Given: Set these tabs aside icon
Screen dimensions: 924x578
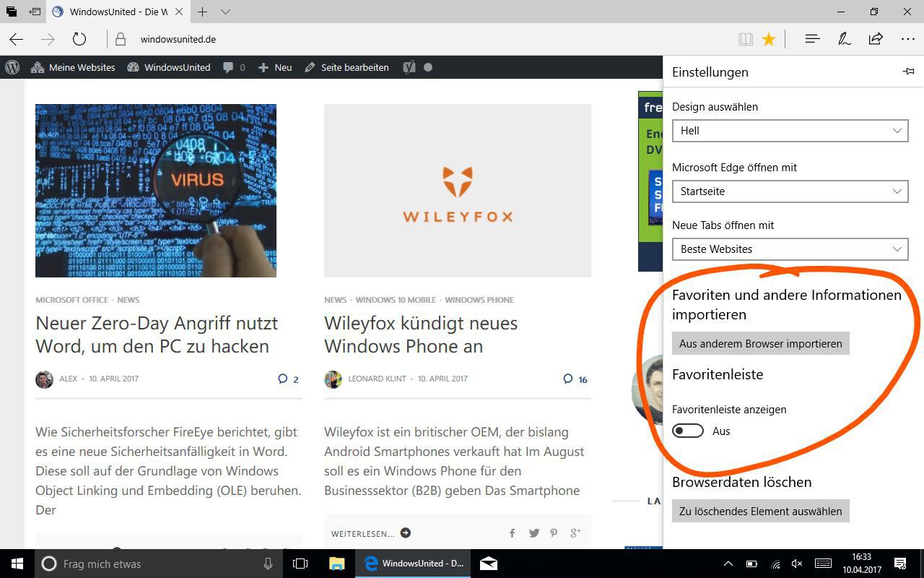Looking at the screenshot, I should point(35,12).
